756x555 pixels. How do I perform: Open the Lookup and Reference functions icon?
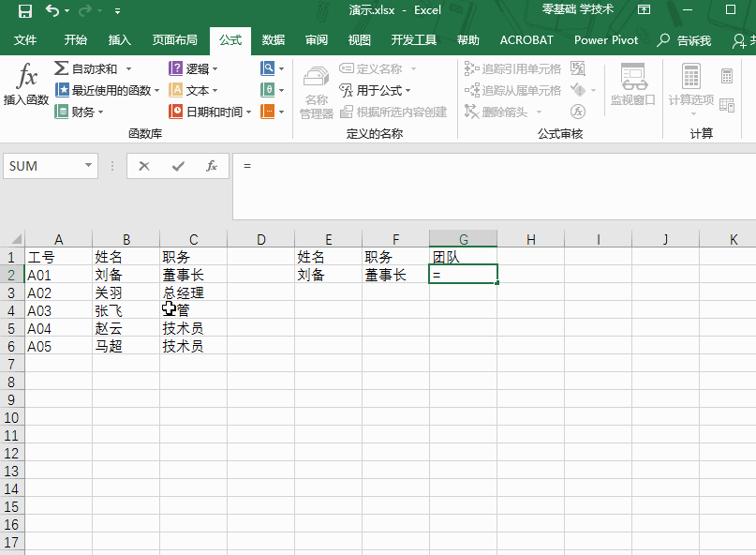click(x=268, y=68)
